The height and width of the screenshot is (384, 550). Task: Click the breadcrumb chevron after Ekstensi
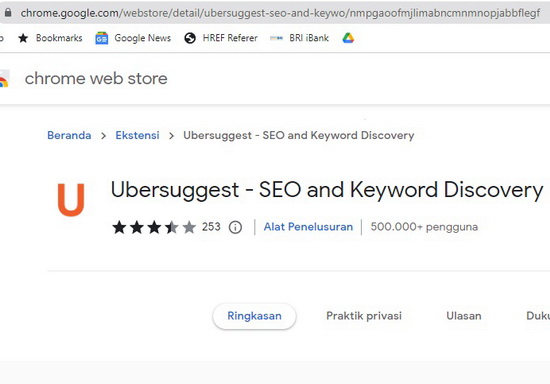click(x=172, y=136)
